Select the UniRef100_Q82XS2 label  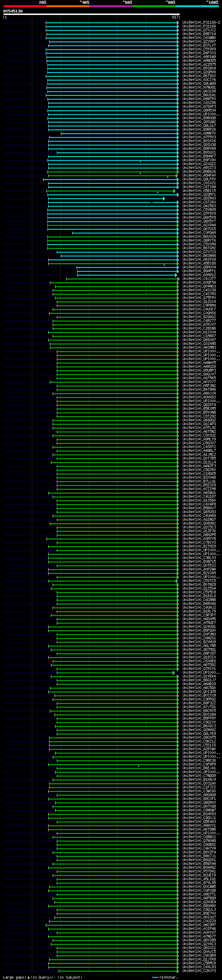pos(199,948)
